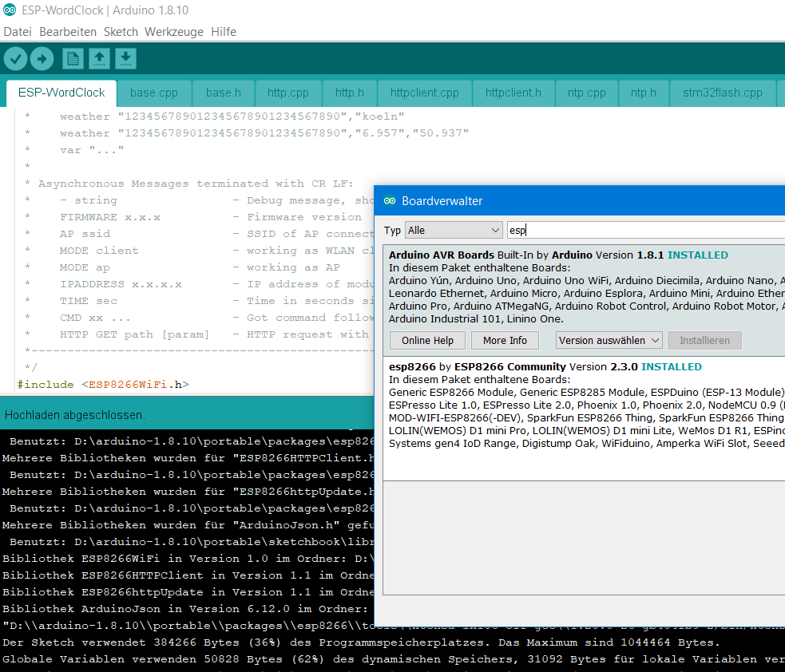This screenshot has width=785, height=672.
Task: Click 'Bibliothek ESP8266WiFi in Version 1.0' line
Action: 188,559
